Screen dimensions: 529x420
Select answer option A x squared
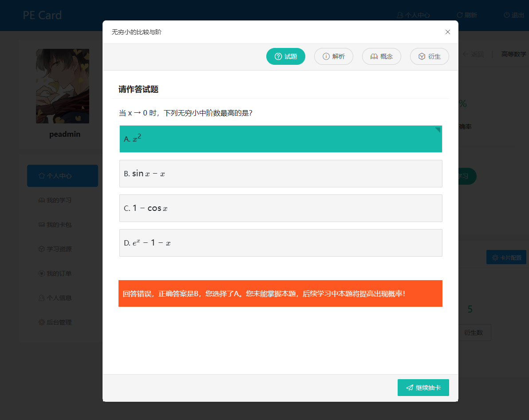pyautogui.click(x=280, y=139)
